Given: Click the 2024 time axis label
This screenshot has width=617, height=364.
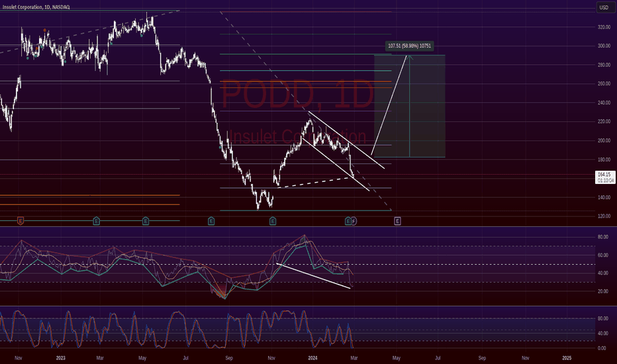Looking at the screenshot, I should (x=313, y=358).
